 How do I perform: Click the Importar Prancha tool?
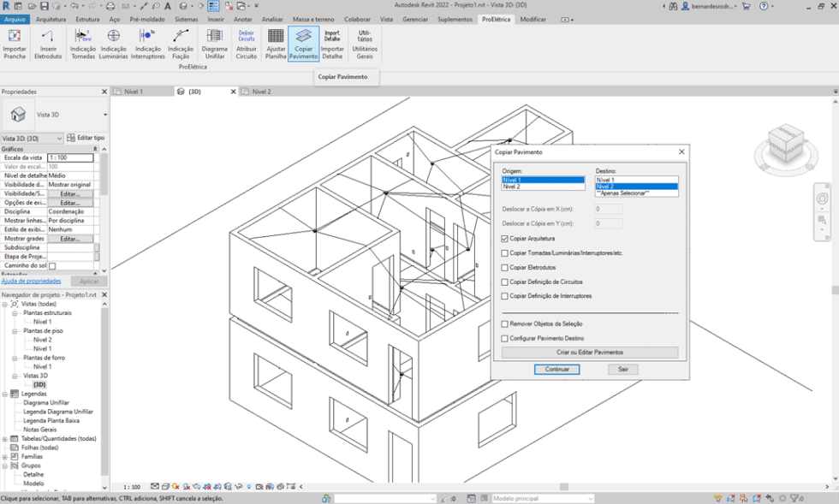pyautogui.click(x=15, y=44)
